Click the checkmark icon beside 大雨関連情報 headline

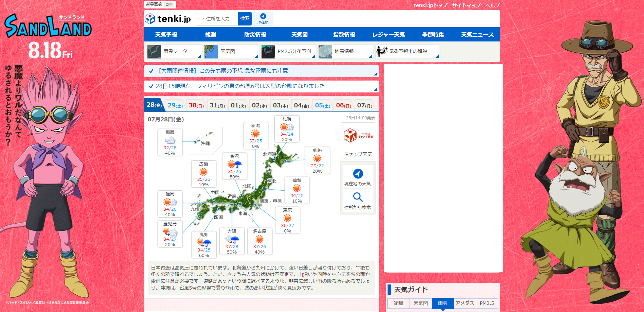pos(151,71)
